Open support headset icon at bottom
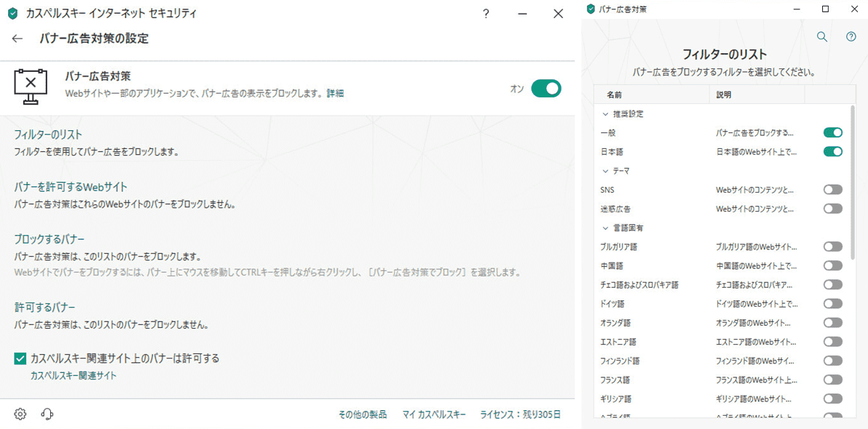This screenshot has height=429, width=868. 47,414
